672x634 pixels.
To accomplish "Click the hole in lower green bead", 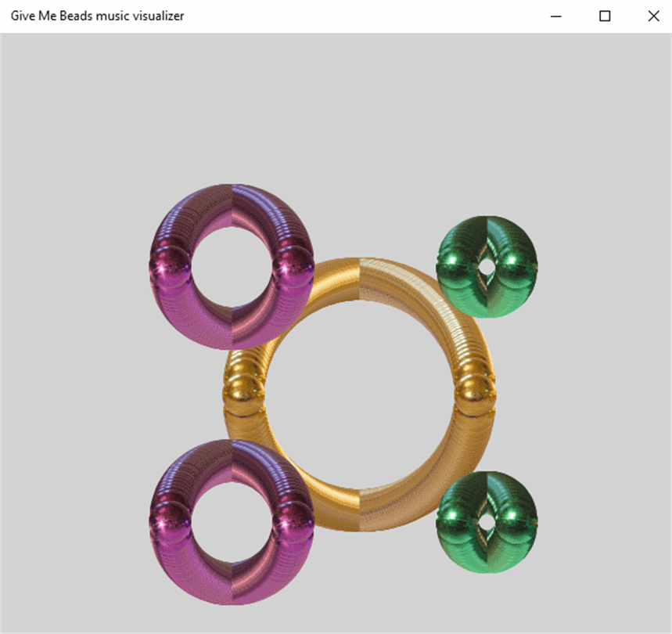I will click(x=486, y=522).
